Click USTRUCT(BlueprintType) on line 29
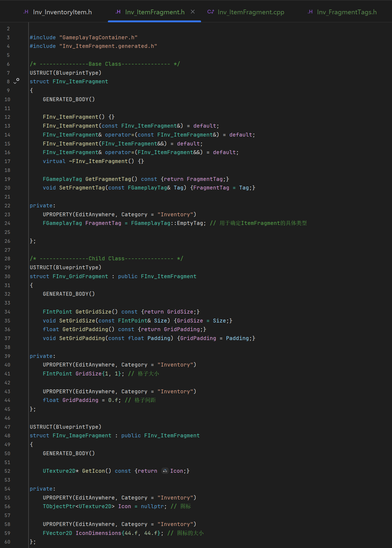 (x=66, y=267)
